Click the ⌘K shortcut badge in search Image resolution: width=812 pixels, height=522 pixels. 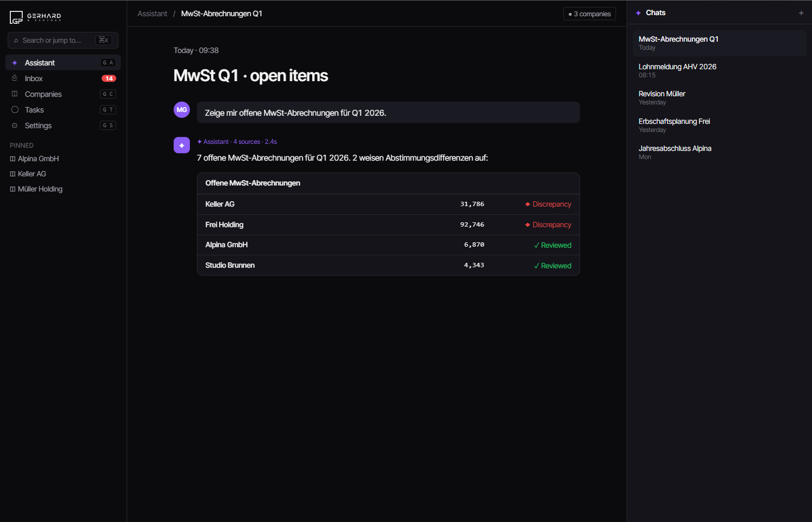click(x=103, y=40)
